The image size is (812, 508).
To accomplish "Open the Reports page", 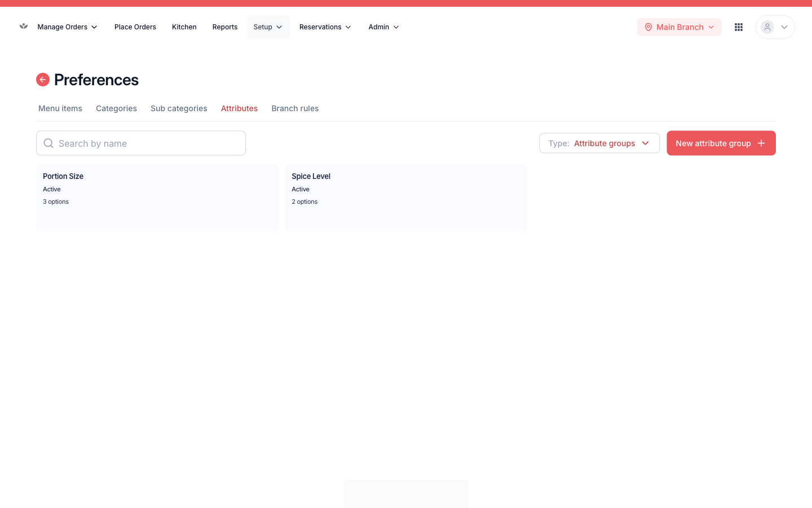I will pyautogui.click(x=225, y=27).
